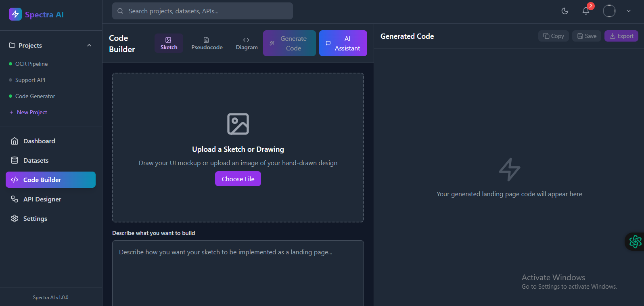Click the red notification badge showing 2
This screenshot has height=306, width=644.
(x=591, y=6)
